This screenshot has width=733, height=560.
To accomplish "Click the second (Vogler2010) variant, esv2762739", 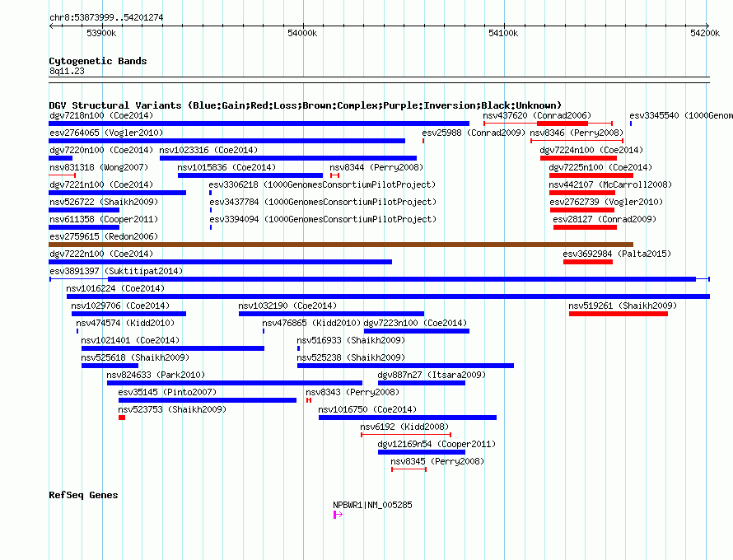I will (x=582, y=210).
